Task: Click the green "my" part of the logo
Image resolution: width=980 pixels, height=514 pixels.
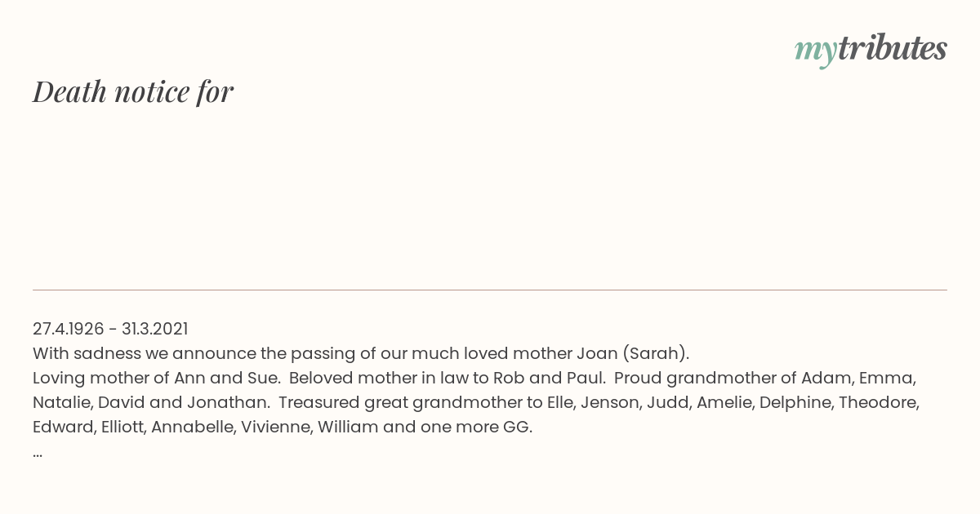Action: pos(815,53)
